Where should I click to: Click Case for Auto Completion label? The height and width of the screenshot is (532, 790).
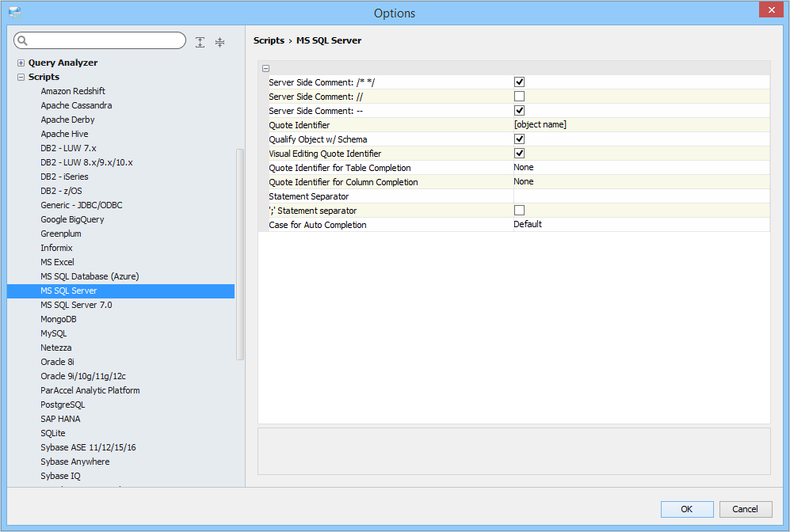[x=318, y=225]
